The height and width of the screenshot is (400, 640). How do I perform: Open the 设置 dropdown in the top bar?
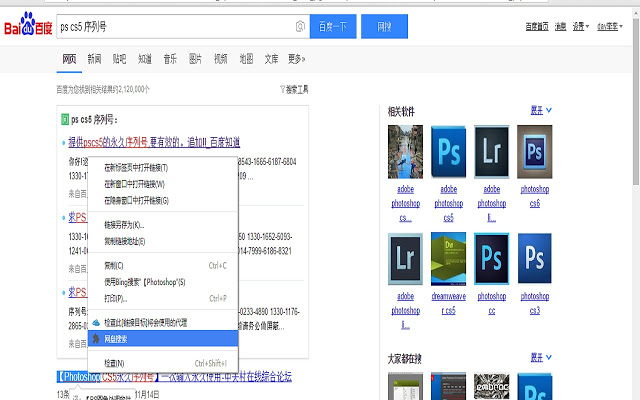click(580, 27)
